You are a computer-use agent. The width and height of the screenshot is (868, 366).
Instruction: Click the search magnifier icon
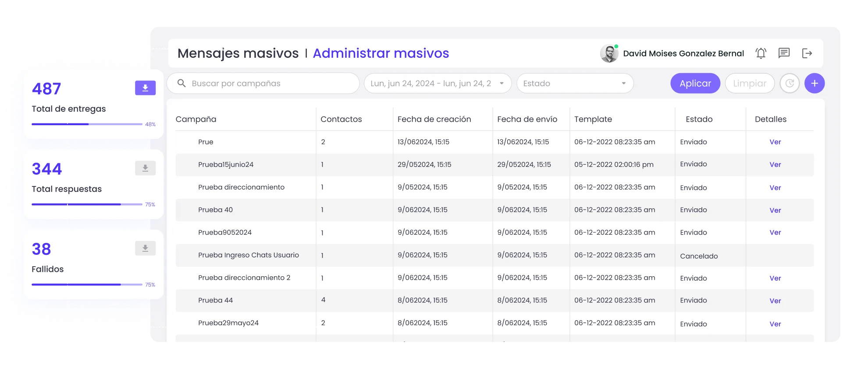[181, 83]
